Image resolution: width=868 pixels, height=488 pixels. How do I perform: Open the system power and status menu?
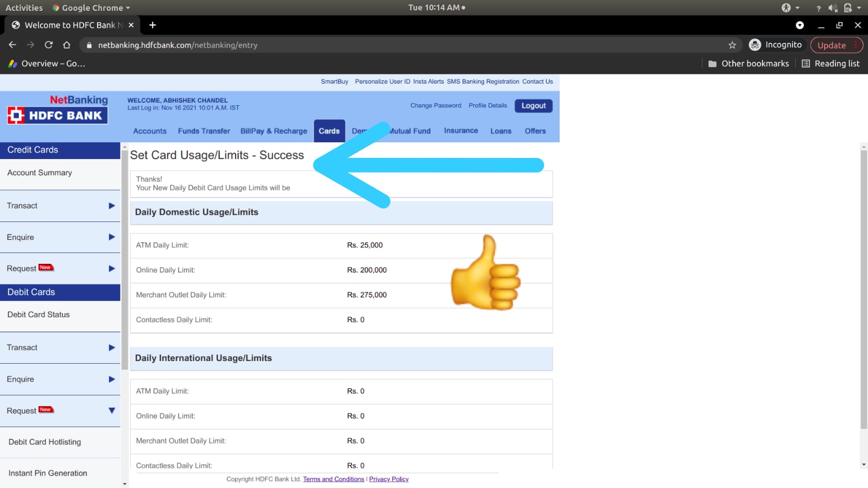(852, 8)
